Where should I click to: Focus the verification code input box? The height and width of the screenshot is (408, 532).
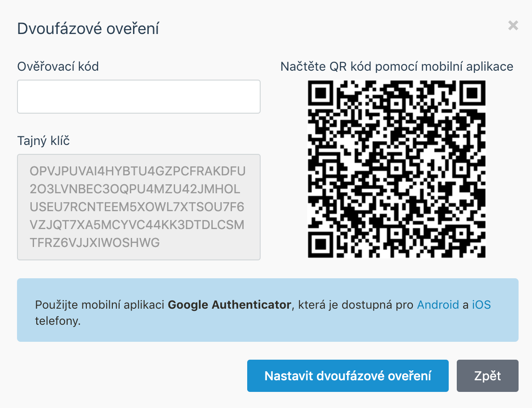(138, 97)
